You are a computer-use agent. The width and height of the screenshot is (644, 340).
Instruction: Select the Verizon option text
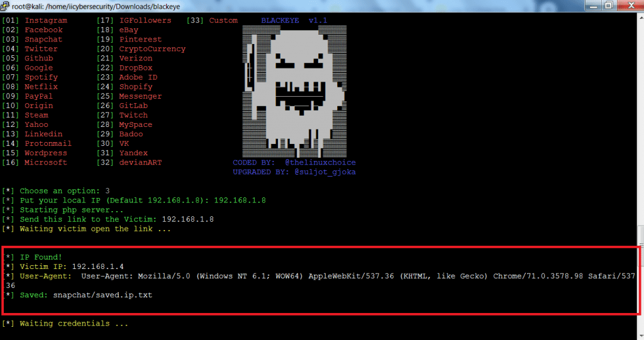pos(136,58)
